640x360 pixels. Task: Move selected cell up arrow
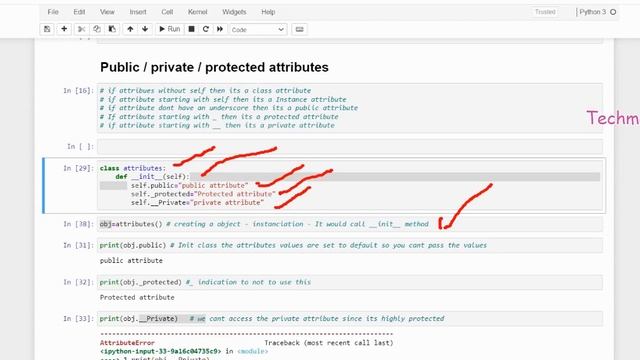(130, 29)
